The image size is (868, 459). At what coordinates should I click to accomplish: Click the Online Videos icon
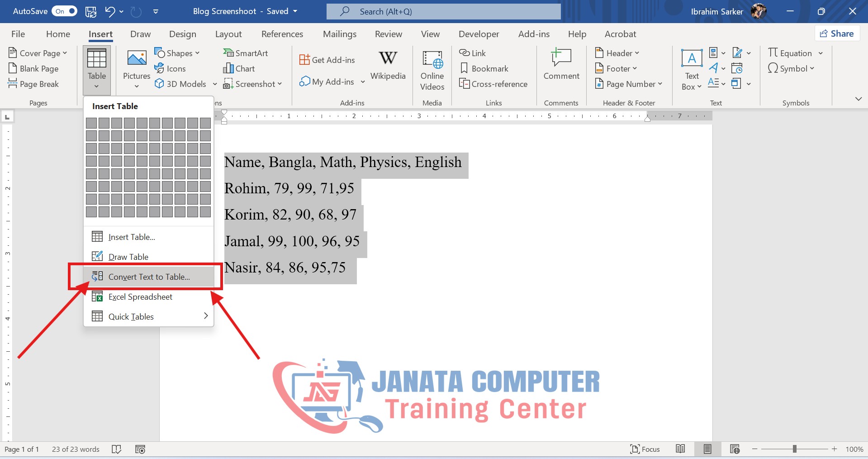point(432,60)
